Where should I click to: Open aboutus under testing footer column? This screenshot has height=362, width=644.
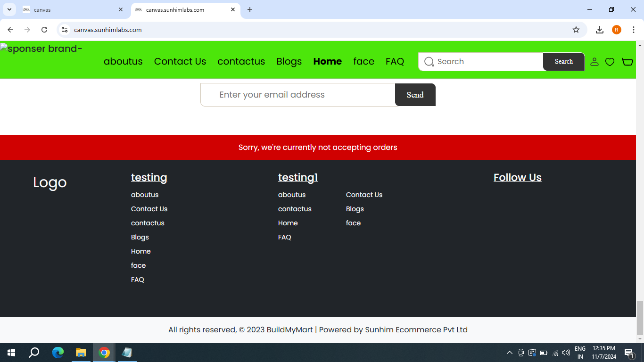pos(145,195)
